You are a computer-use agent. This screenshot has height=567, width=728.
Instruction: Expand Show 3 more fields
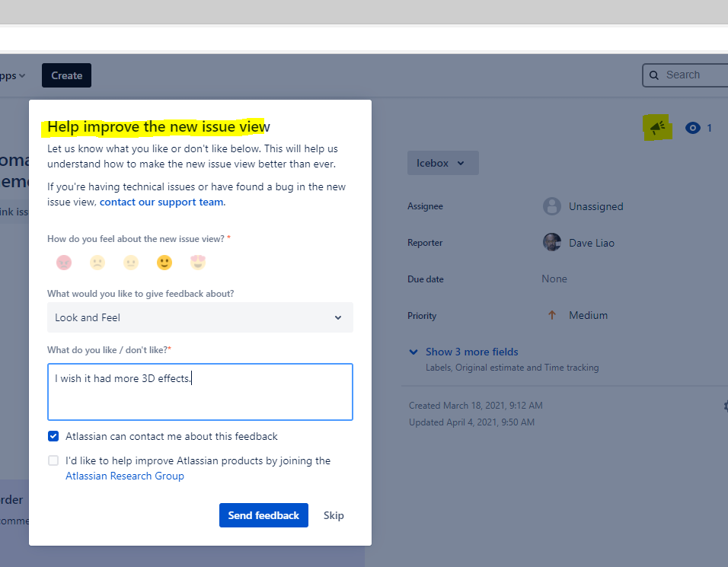tap(471, 352)
